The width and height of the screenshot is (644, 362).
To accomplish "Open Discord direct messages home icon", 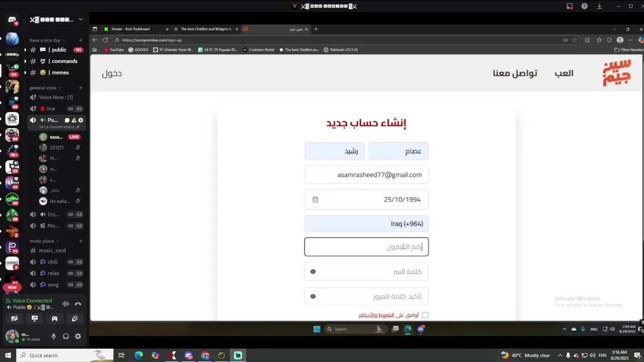I will (12, 20).
